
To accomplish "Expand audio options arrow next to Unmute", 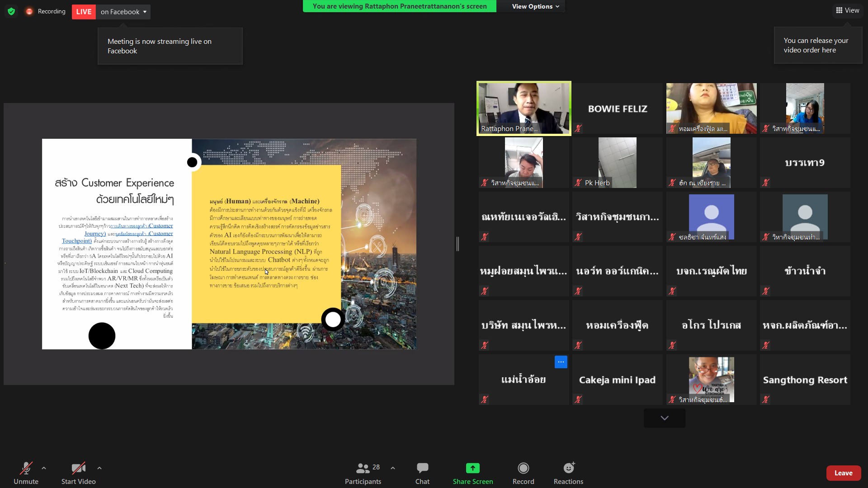I will 44,468.
